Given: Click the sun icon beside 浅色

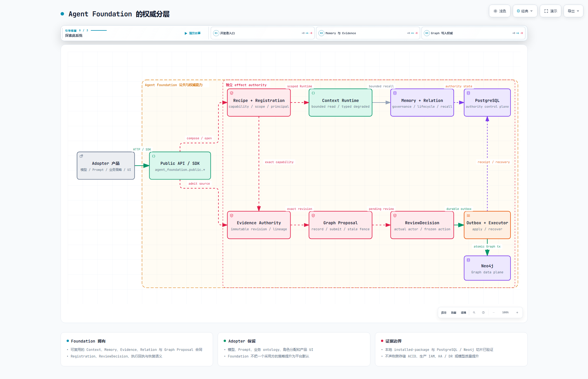Looking at the screenshot, I should point(495,11).
